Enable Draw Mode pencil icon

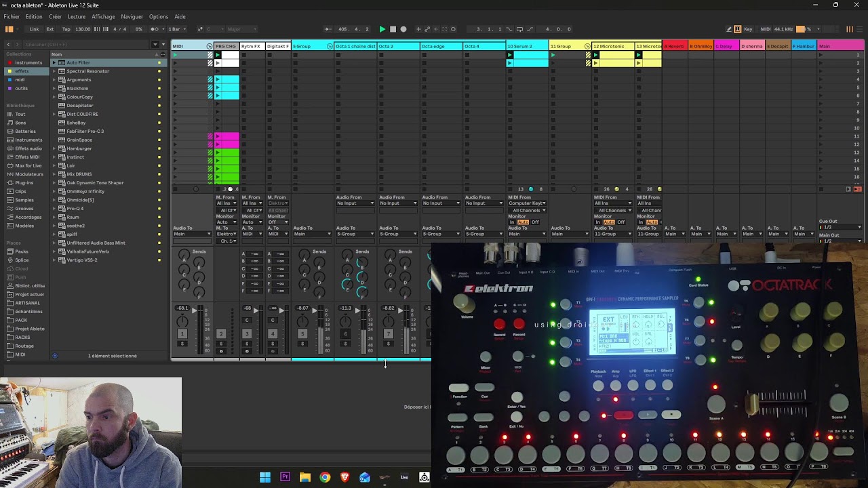coord(728,29)
